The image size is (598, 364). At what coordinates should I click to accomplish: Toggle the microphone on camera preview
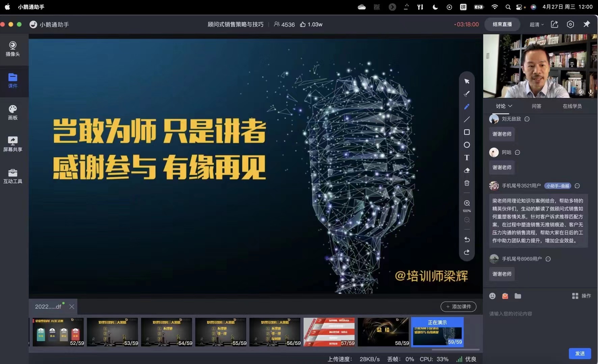click(x=591, y=92)
